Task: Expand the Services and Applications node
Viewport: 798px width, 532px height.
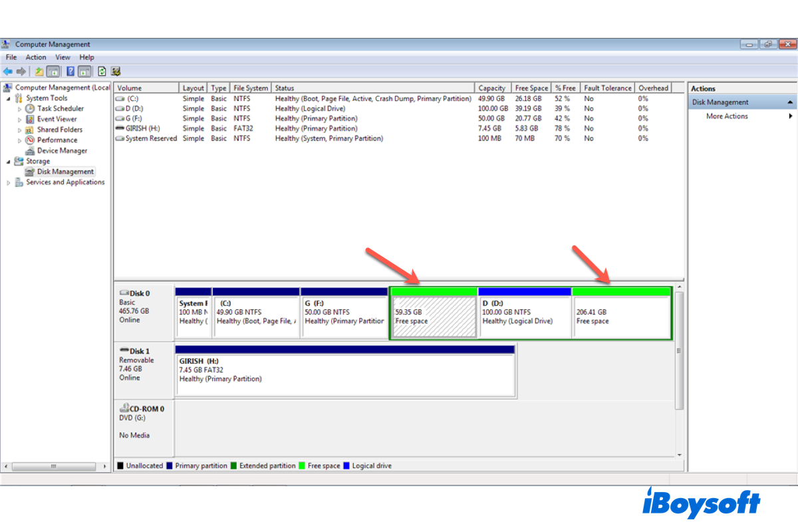Action: point(9,182)
